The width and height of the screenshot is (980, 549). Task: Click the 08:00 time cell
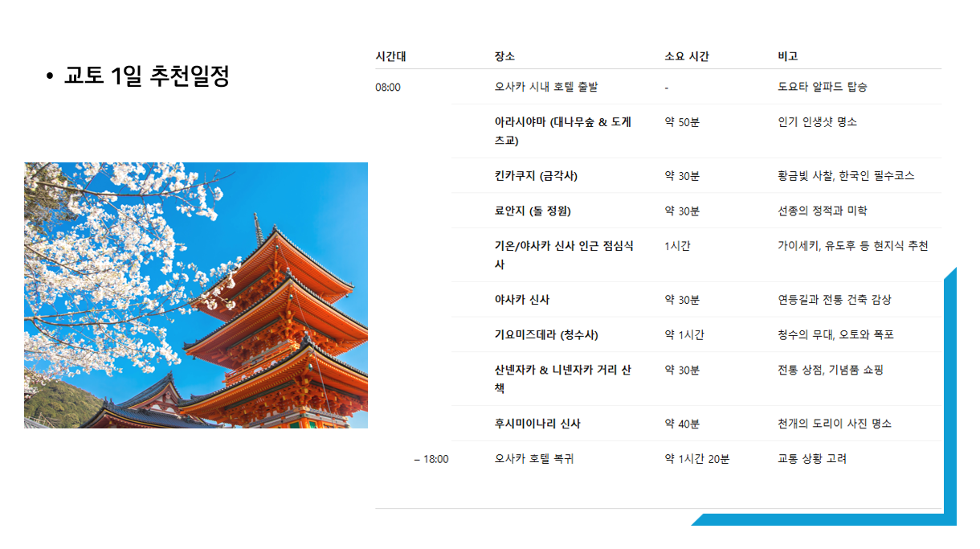tap(388, 87)
